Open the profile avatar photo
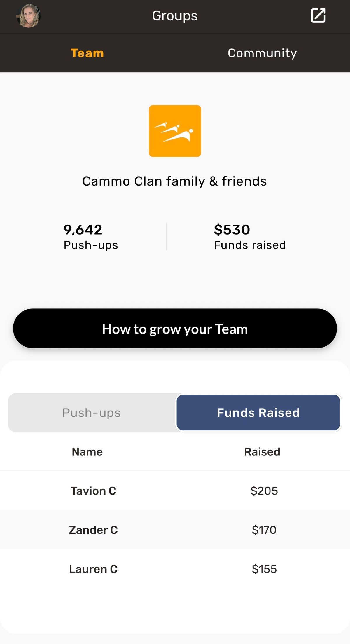The image size is (350, 644). (x=28, y=16)
